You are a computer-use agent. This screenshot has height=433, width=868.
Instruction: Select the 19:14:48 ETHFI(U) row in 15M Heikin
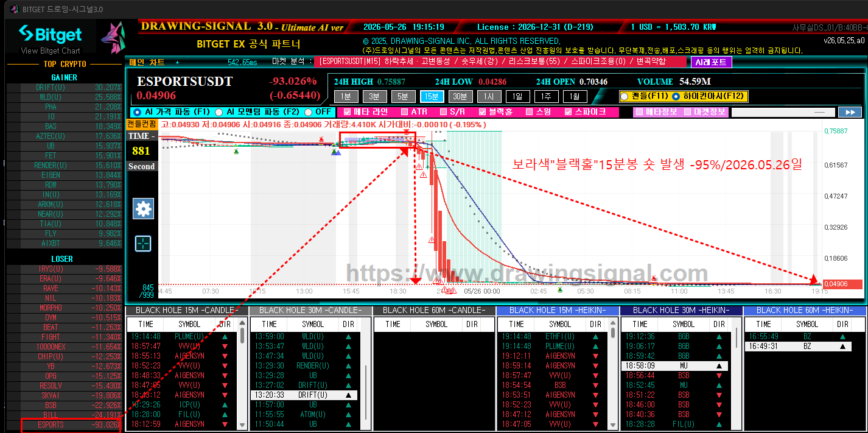point(551,336)
